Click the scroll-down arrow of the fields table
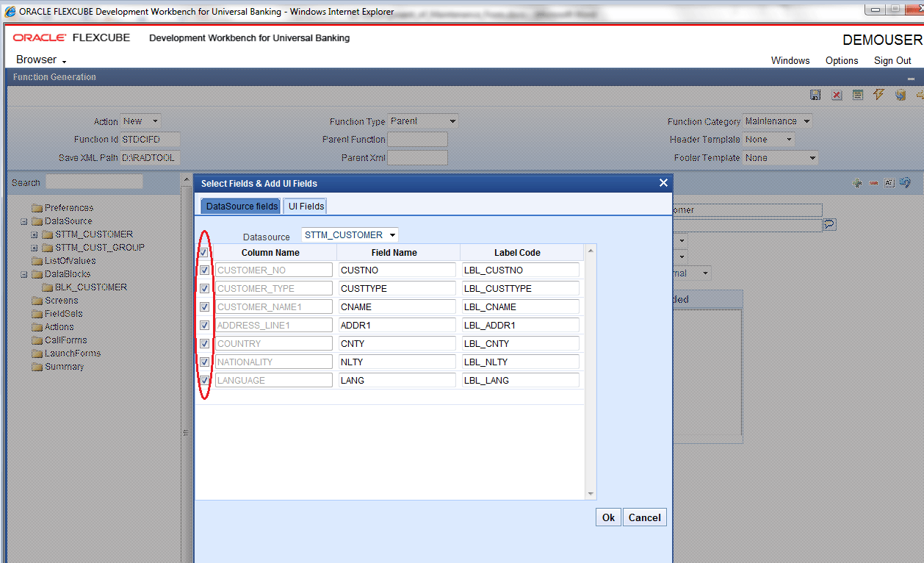924x563 pixels. (x=591, y=494)
